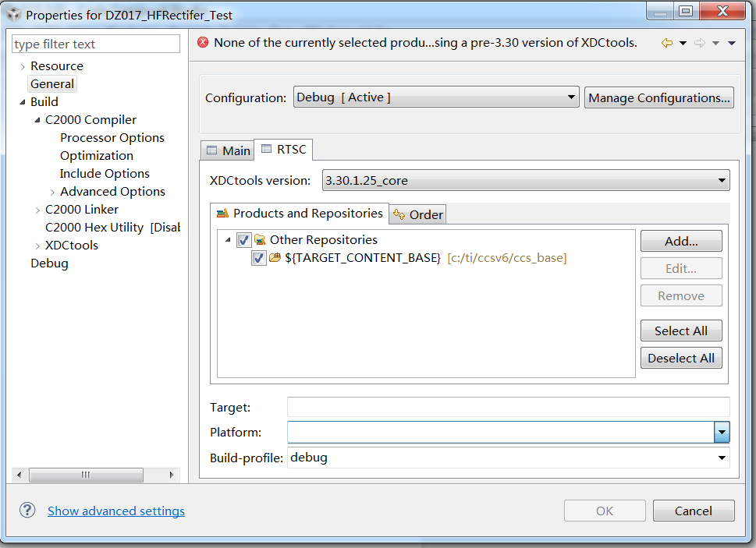756x548 pixels.
Task: Open the Platform dropdown arrow
Action: [722, 432]
